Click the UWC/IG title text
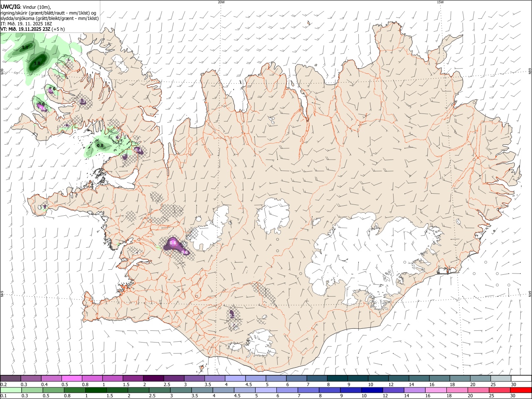The height and width of the screenshot is (399, 532). pyautogui.click(x=10, y=7)
